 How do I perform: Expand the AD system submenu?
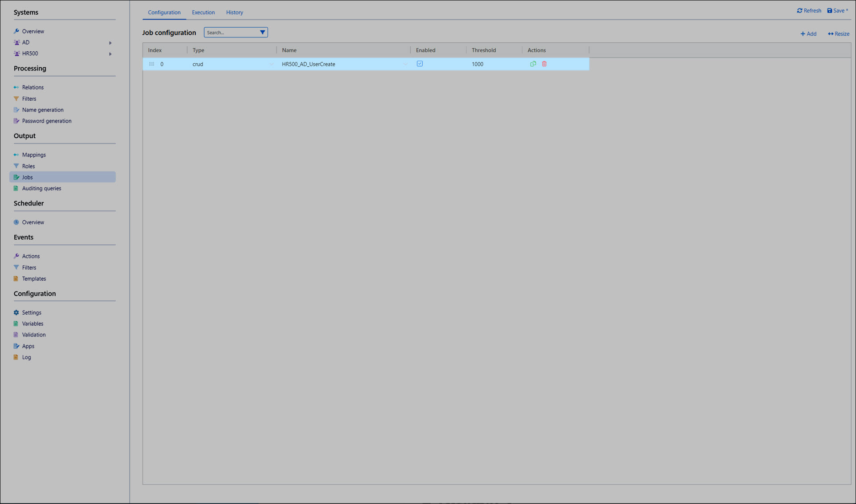coord(110,43)
